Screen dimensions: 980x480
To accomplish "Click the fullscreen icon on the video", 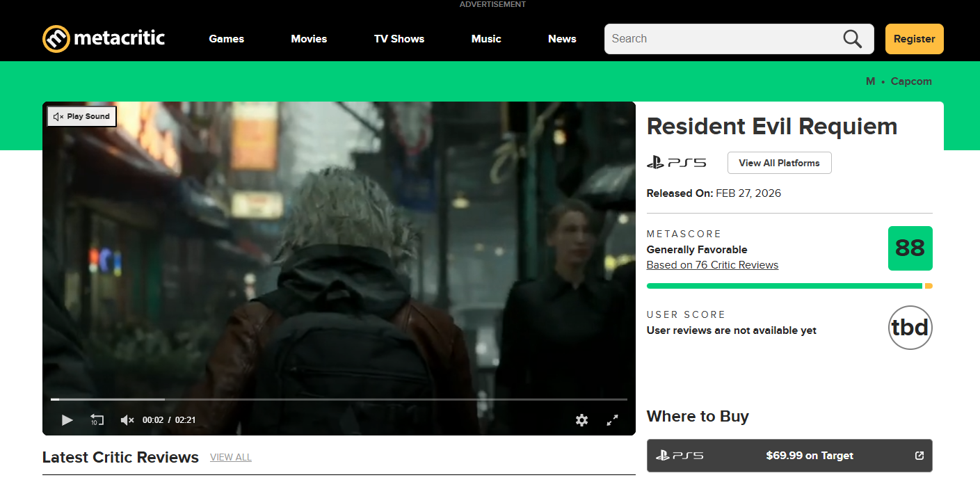I will tap(612, 420).
